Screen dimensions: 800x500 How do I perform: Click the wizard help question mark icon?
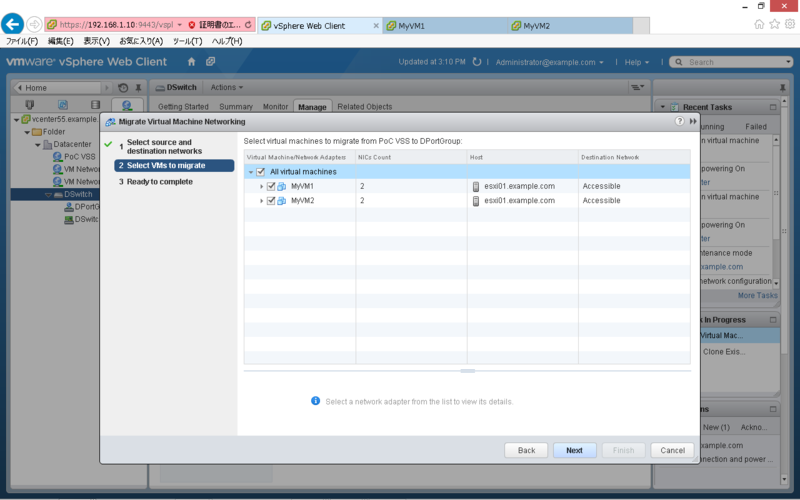pos(679,121)
